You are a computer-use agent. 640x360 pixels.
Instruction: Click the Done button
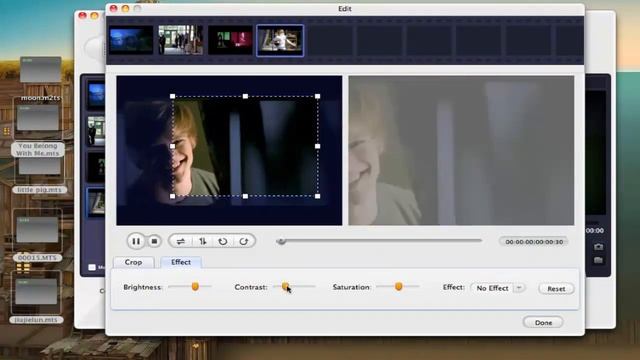pyautogui.click(x=543, y=322)
